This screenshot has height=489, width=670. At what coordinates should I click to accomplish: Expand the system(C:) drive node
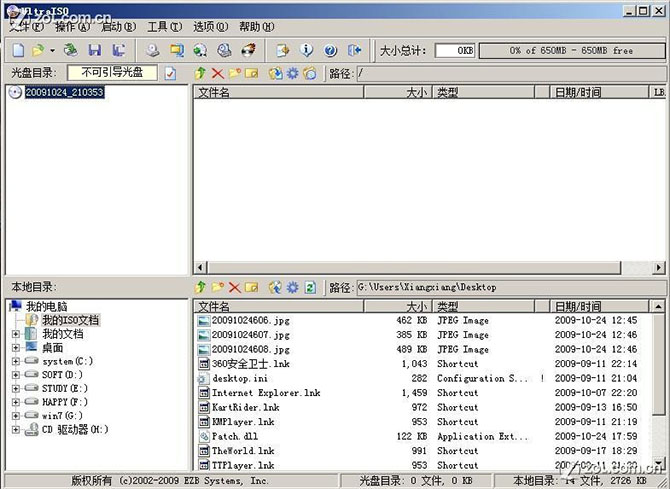point(16,361)
